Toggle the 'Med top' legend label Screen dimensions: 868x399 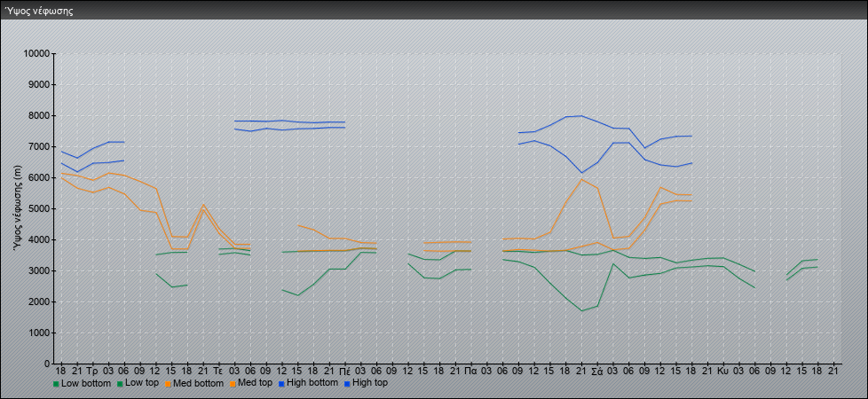(254, 383)
